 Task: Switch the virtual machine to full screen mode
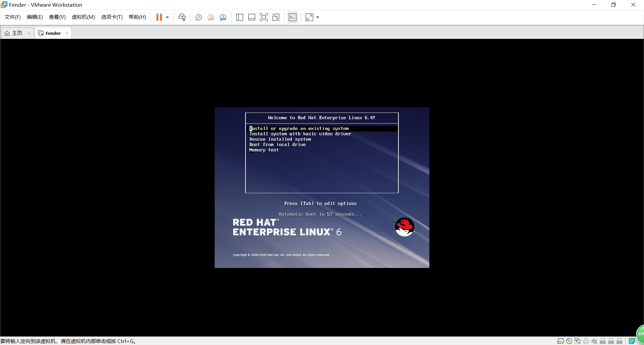[x=264, y=17]
